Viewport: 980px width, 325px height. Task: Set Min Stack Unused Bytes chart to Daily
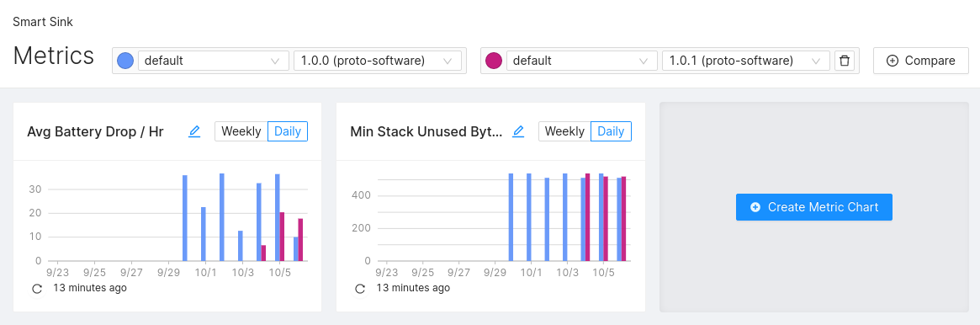(611, 131)
